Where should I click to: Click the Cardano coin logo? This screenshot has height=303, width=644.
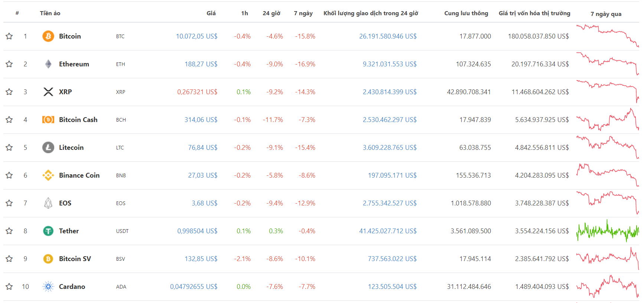48,287
